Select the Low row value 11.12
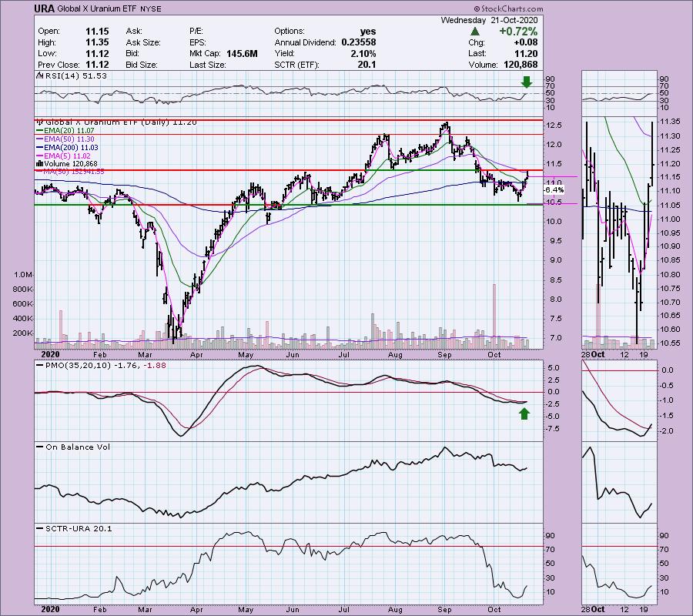This screenshot has width=693, height=616. point(97,53)
